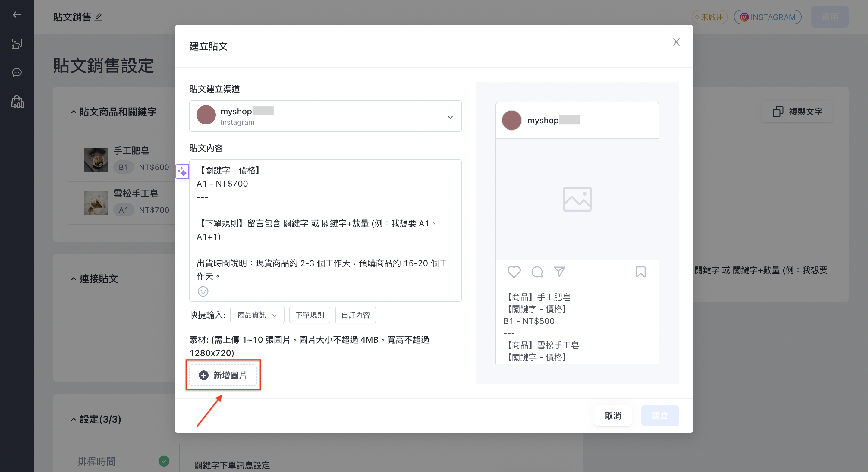Viewport: 868px width, 472px height.
Task: Open the emoji picker smiley icon
Action: point(203,291)
